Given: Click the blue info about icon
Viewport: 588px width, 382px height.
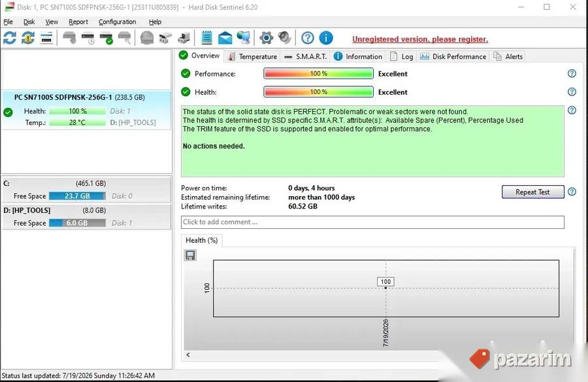Looking at the screenshot, I should tap(326, 38).
